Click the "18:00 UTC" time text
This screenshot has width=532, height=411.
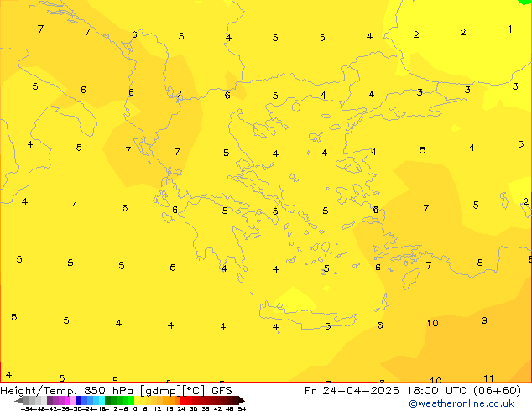437,391
